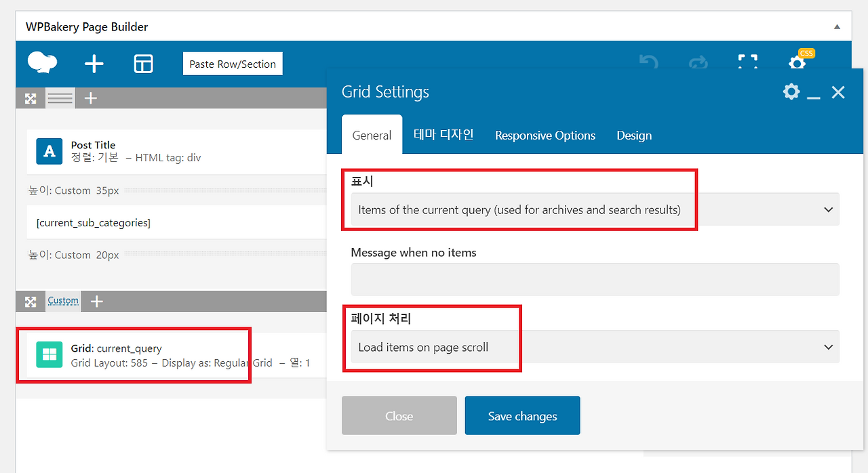Viewport: 868px width, 473px height.
Task: Open page settings gear with CSS badge
Action: coord(798,62)
